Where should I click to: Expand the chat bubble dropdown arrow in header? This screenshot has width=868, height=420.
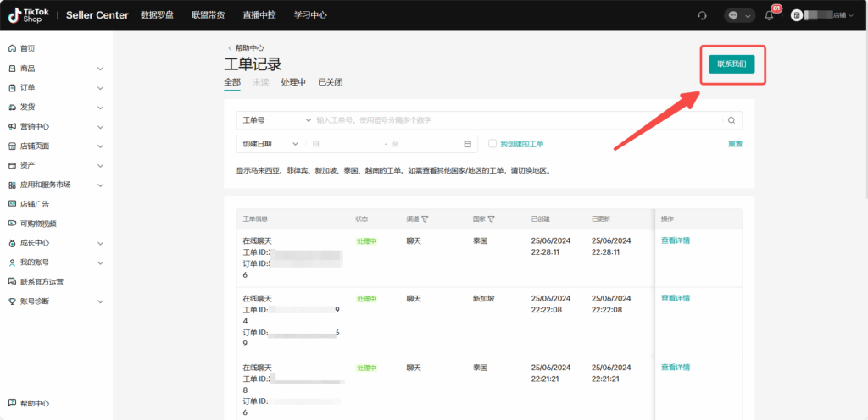(748, 16)
